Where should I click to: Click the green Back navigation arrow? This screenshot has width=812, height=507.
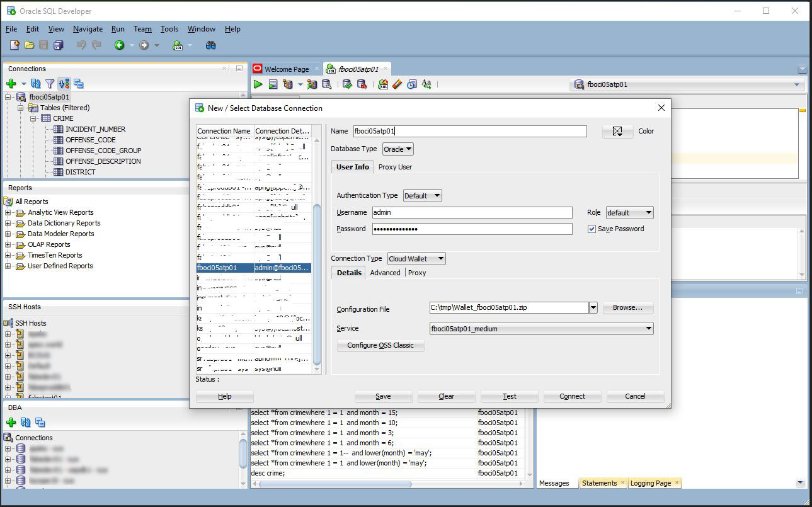[120, 45]
